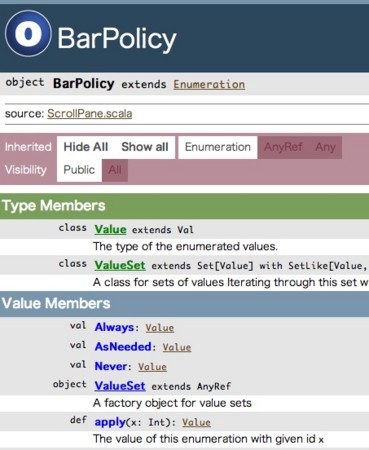Click the Never member name
This screenshot has width=369, height=450.
point(111,366)
